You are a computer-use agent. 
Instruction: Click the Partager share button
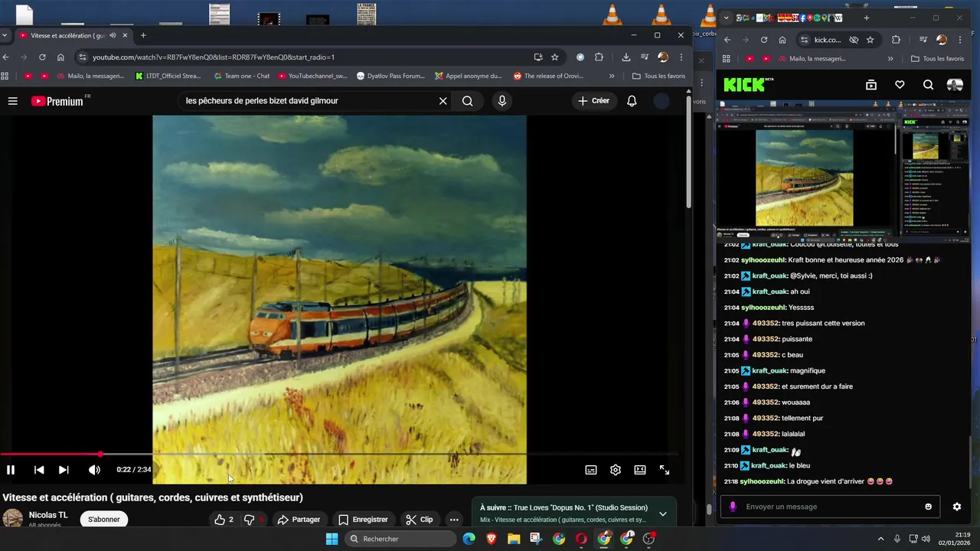click(299, 520)
